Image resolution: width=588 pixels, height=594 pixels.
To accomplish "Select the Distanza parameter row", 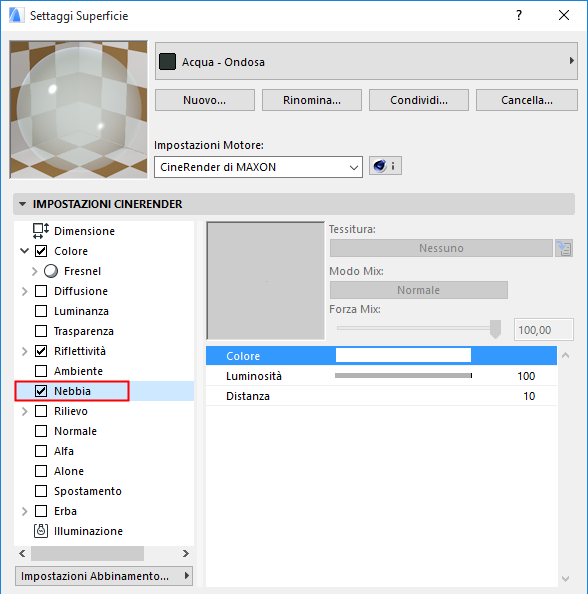I will (x=382, y=396).
